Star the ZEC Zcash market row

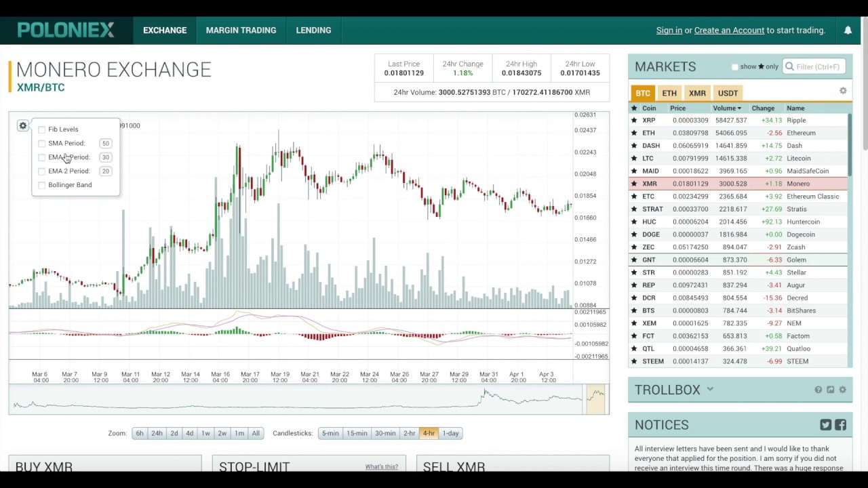(634, 247)
